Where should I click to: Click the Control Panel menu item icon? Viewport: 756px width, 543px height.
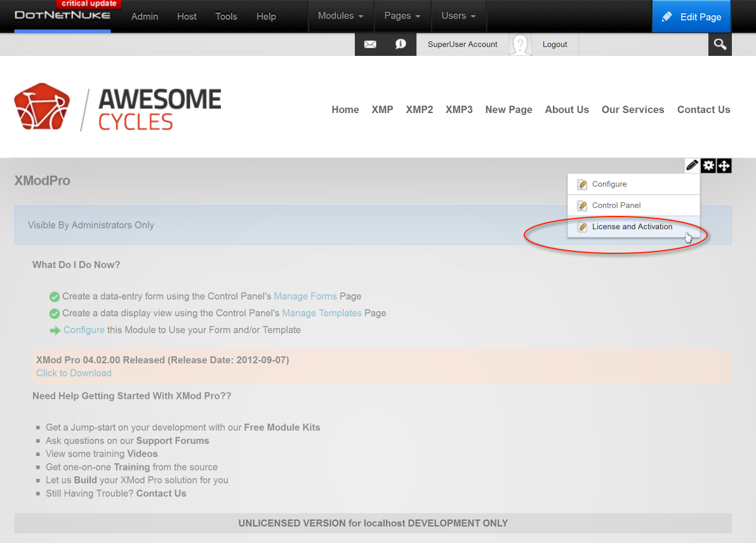click(x=582, y=205)
